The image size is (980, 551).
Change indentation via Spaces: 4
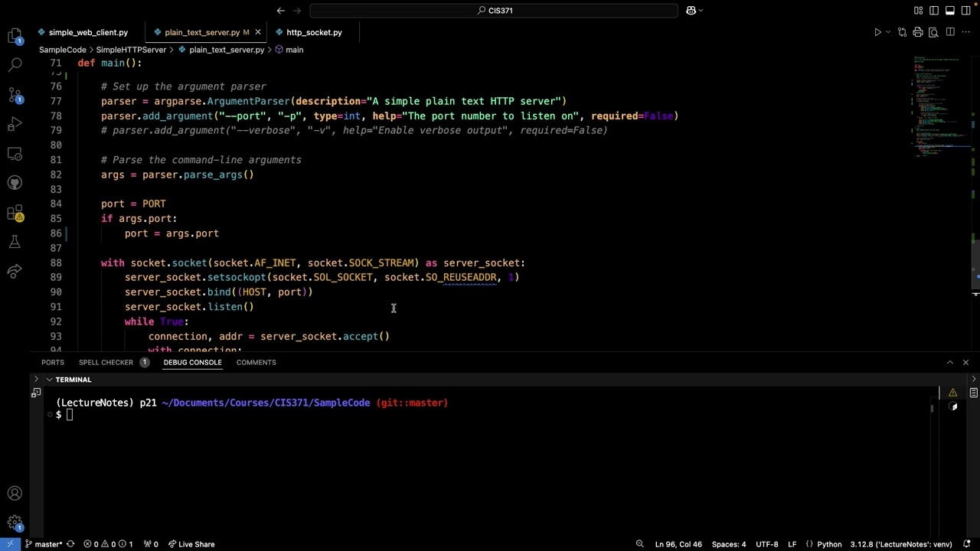click(x=729, y=544)
